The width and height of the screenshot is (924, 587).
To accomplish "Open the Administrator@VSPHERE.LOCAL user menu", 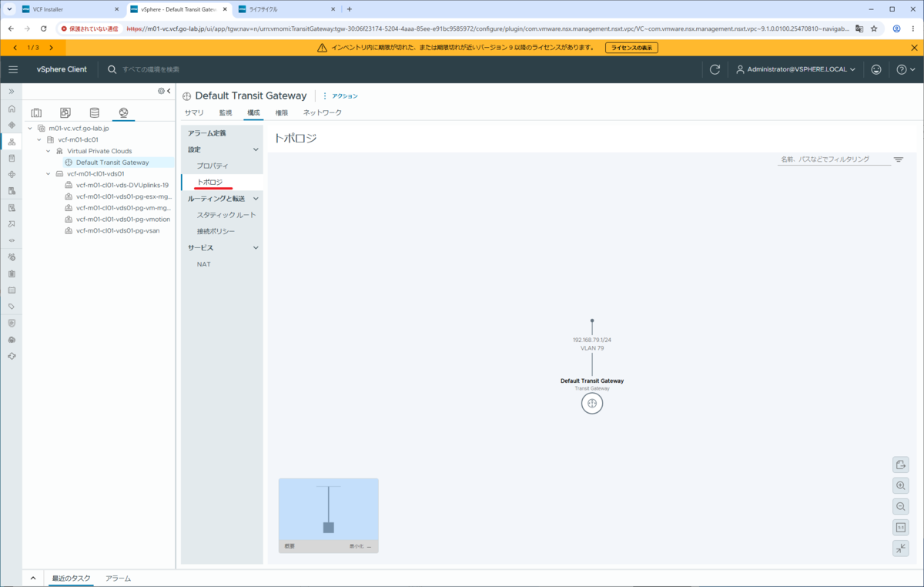I will pos(795,69).
